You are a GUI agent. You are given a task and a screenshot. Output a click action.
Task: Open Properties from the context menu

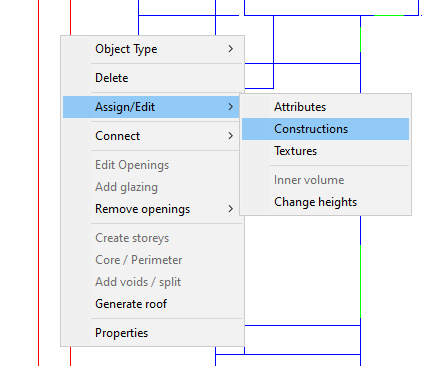tap(152, 333)
